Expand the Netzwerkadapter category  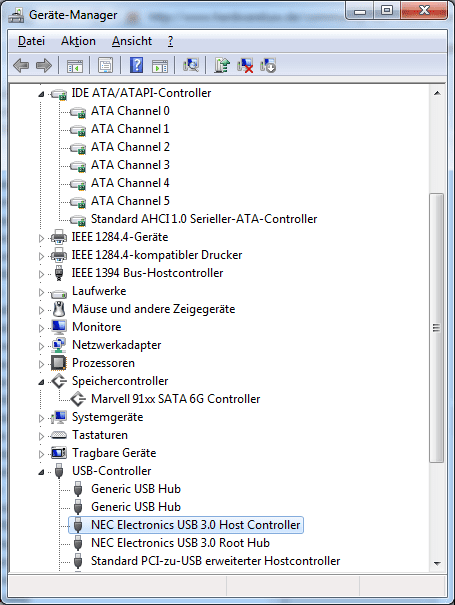pos(41,346)
